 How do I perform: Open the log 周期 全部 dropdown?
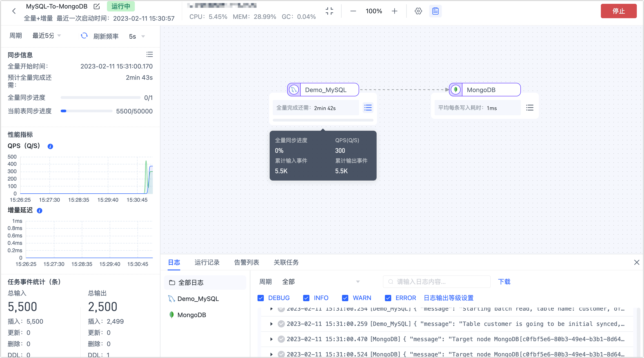pos(321,282)
